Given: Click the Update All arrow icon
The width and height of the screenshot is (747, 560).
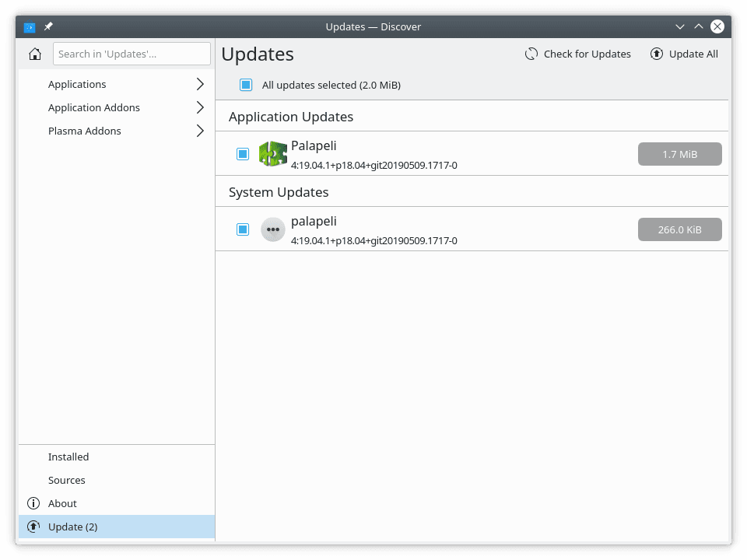Looking at the screenshot, I should (658, 54).
